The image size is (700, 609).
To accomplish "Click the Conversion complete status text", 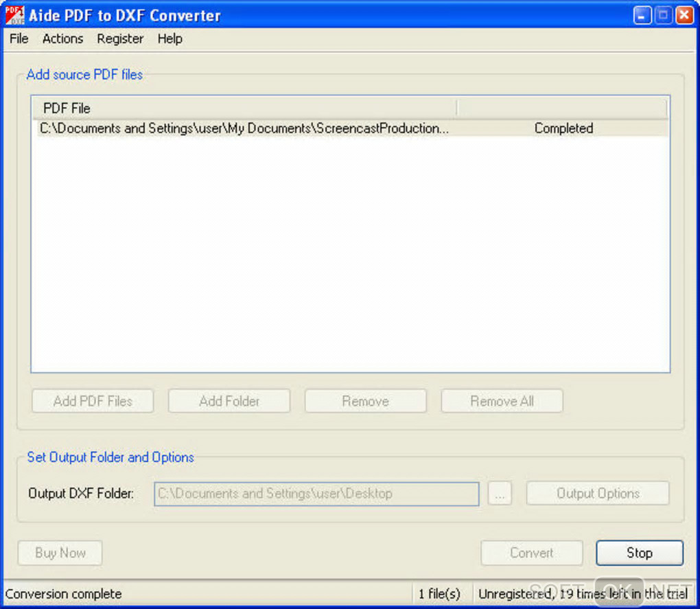I will pos(63,594).
